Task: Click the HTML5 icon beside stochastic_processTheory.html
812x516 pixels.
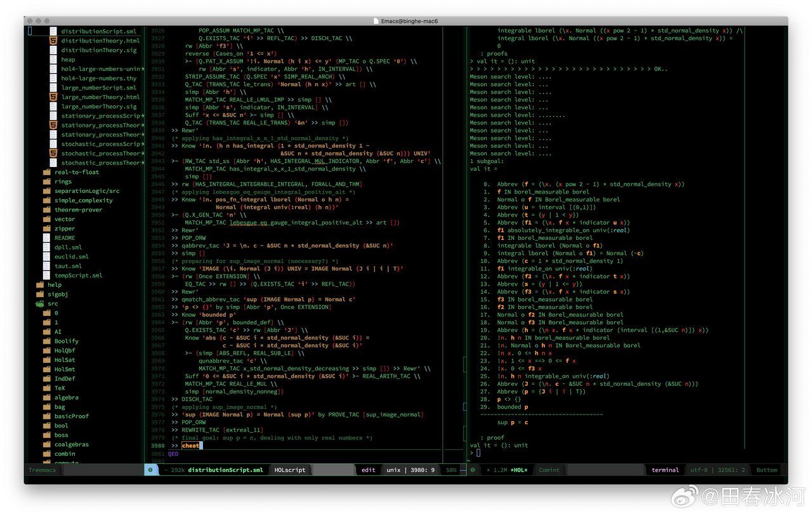Action: coord(53,153)
